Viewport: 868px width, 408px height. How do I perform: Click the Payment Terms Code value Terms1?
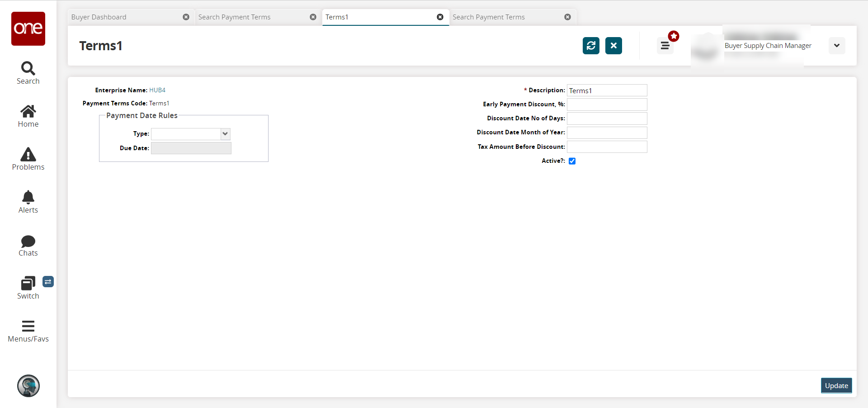point(159,104)
